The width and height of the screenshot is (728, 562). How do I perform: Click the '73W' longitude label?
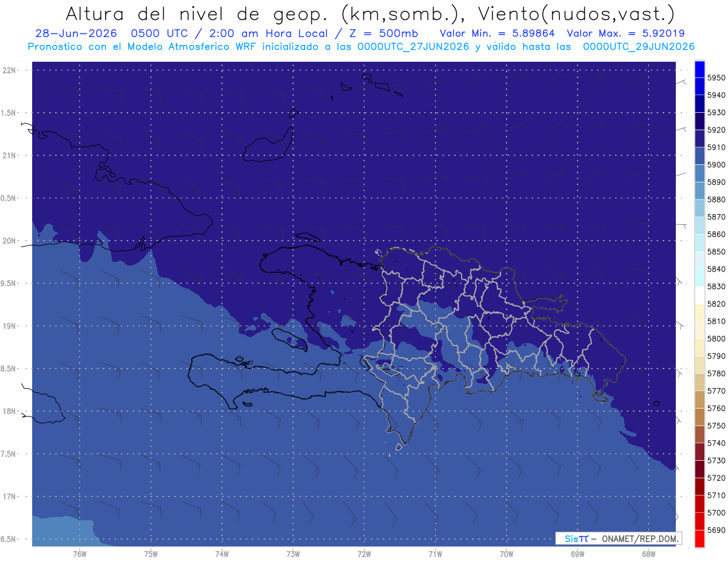(293, 554)
